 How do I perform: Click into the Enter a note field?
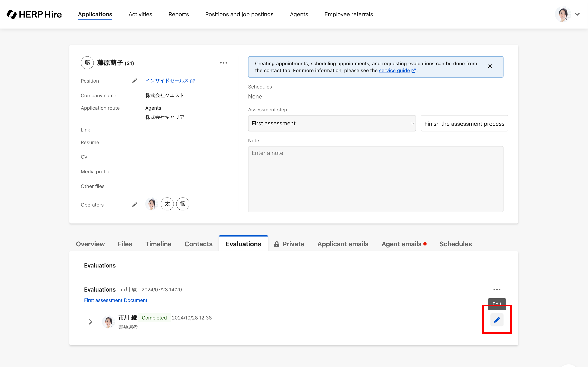[x=375, y=179]
